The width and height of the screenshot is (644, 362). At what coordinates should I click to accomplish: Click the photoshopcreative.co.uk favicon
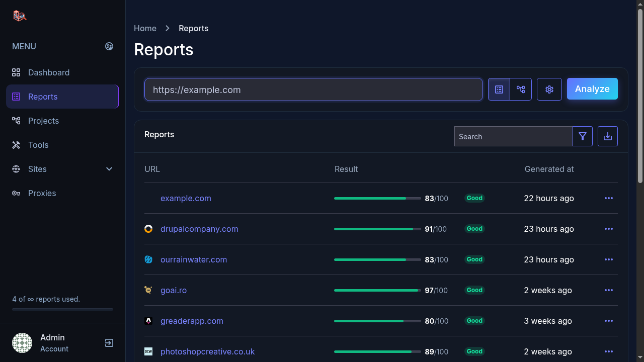coord(148,351)
